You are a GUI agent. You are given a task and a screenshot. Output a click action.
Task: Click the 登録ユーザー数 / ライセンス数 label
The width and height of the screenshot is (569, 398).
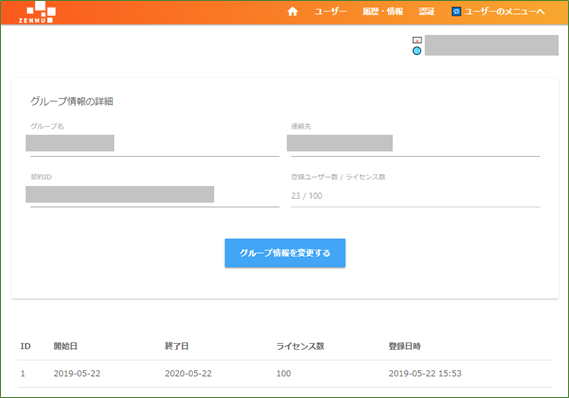pyautogui.click(x=338, y=177)
